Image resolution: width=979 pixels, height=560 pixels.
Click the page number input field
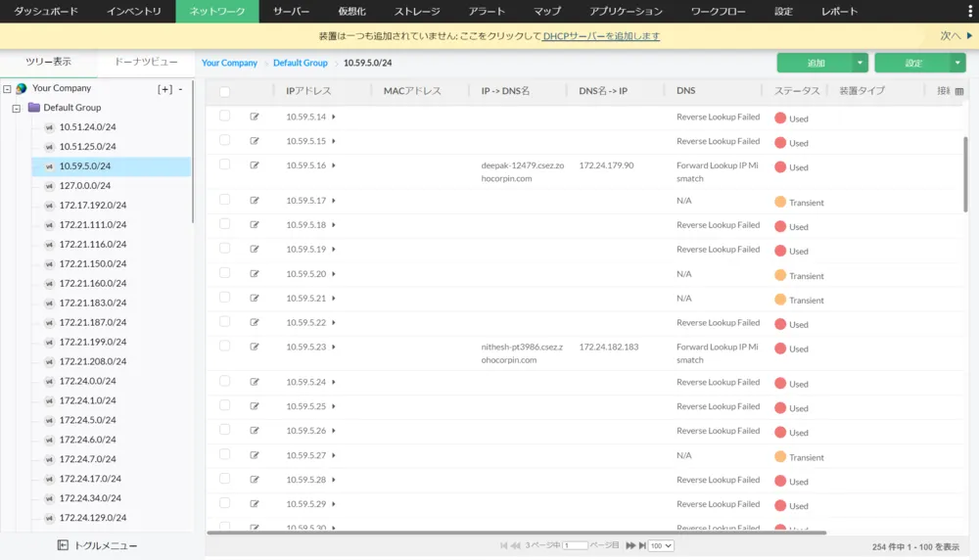click(575, 545)
